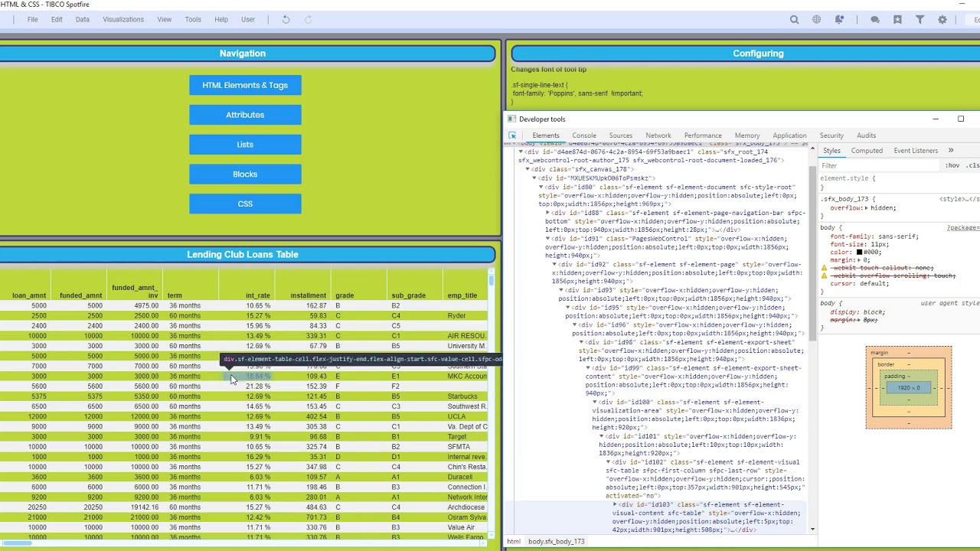This screenshot has width=980, height=551.
Task: Activate the inspect element picker icon
Action: (512, 135)
